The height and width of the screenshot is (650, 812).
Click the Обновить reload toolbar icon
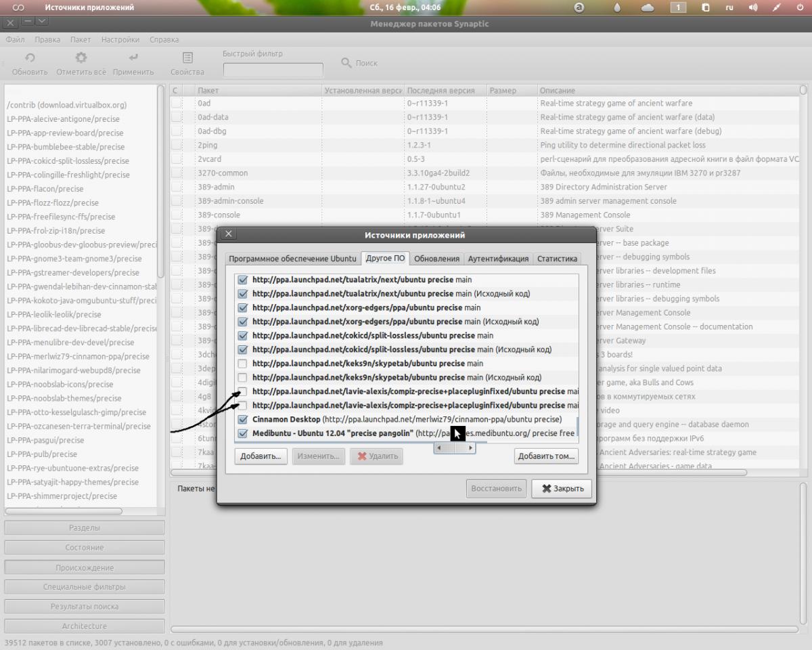[x=30, y=58]
